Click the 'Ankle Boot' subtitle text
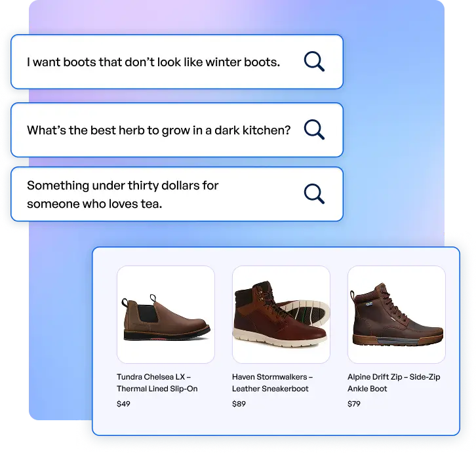 (x=367, y=389)
